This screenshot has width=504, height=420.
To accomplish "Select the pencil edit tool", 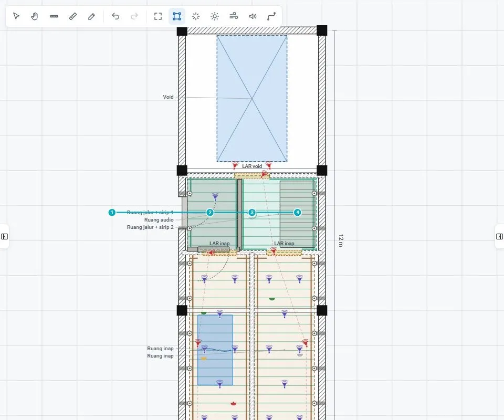I will point(91,16).
